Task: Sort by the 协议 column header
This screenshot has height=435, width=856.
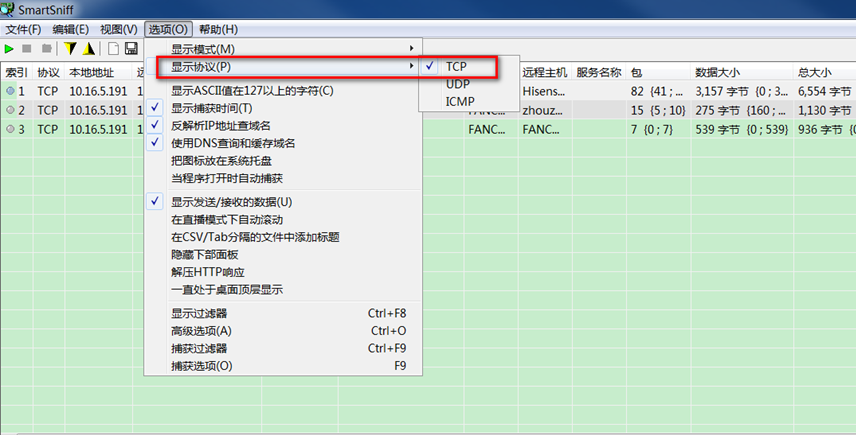Action: [x=49, y=72]
